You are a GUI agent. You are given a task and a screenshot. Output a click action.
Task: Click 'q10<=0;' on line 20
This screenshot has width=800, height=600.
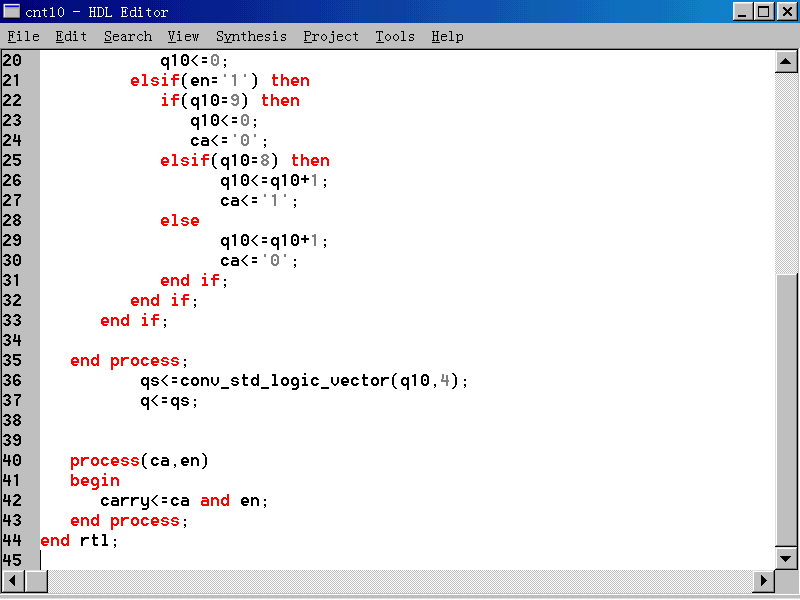pyautogui.click(x=194, y=61)
